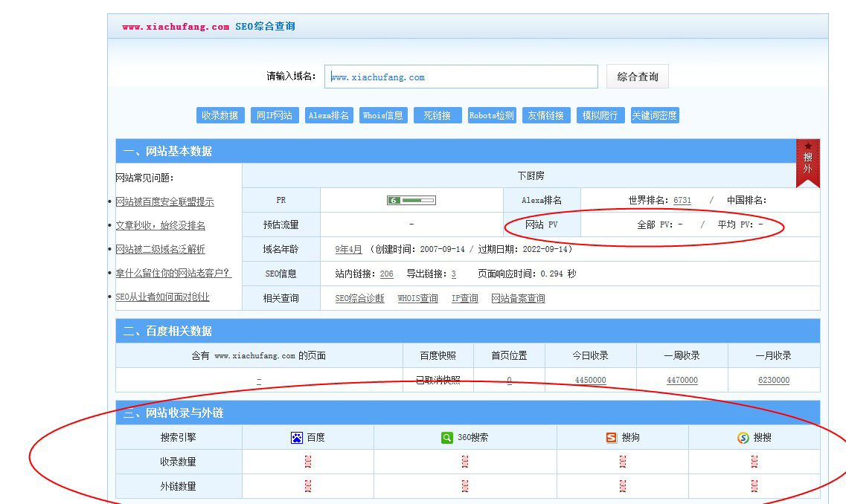The image size is (846, 504).
Task: Click the domain name input field
Action: [461, 77]
